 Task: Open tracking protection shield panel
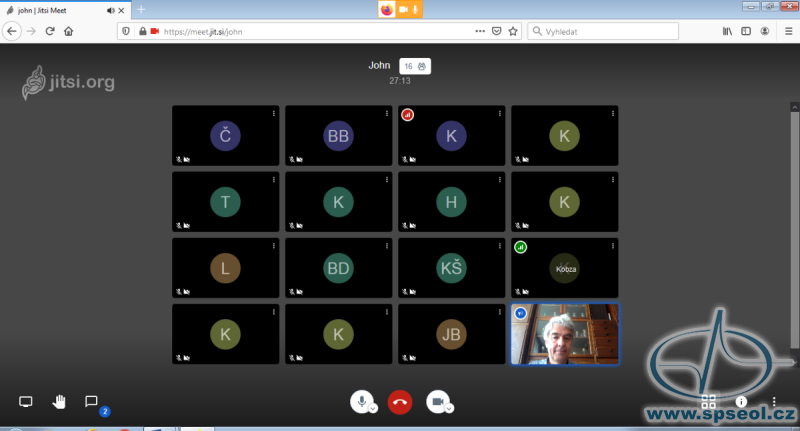coord(126,31)
